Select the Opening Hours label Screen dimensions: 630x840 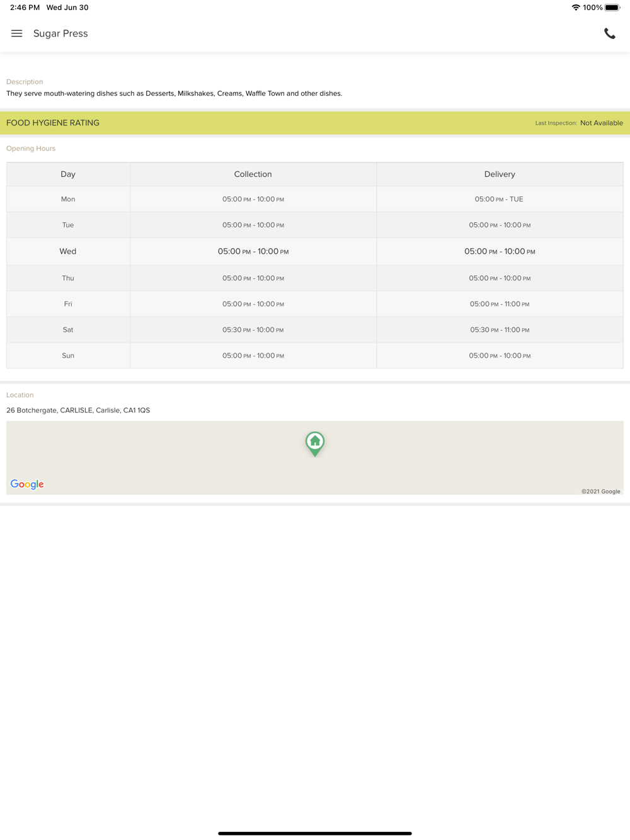(x=31, y=149)
